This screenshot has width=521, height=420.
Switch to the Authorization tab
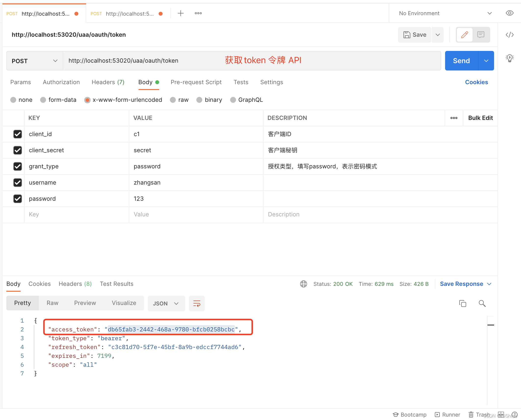point(61,82)
